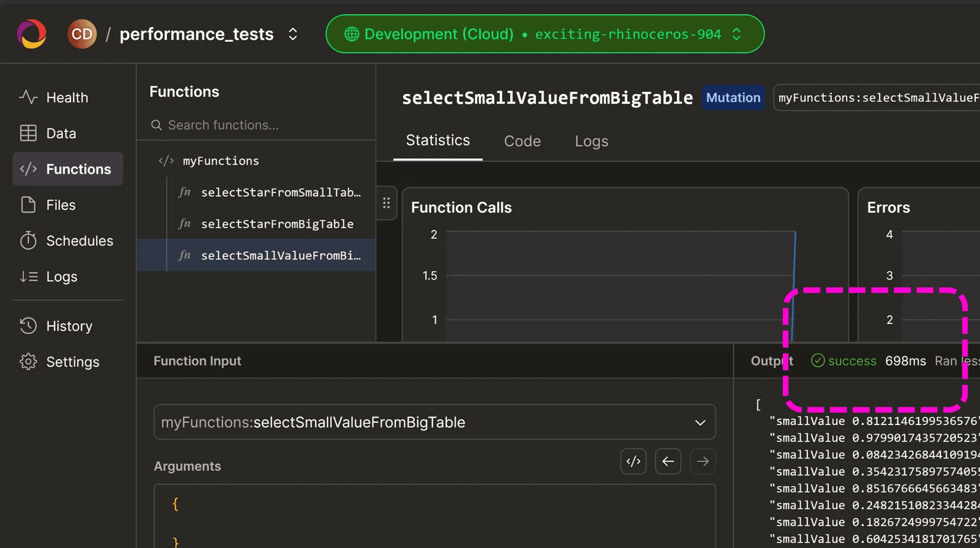This screenshot has height=548, width=980.
Task: Go to next arguments with right arrow
Action: [702, 461]
